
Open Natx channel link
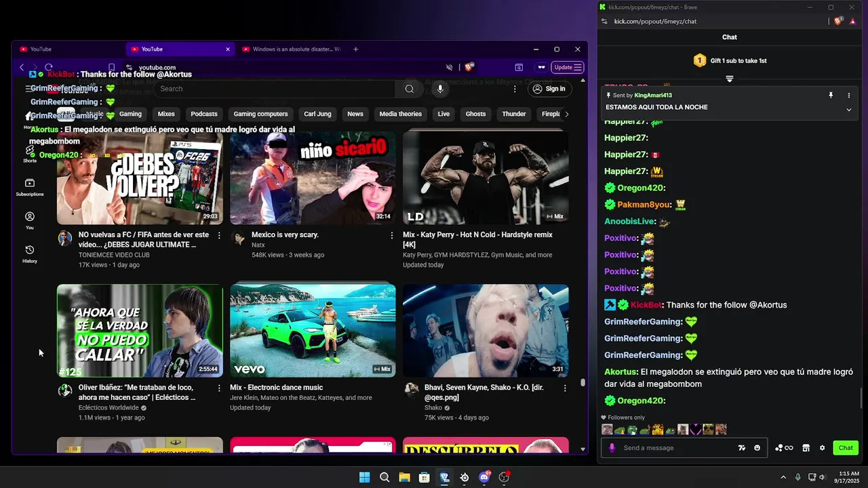[x=258, y=245]
